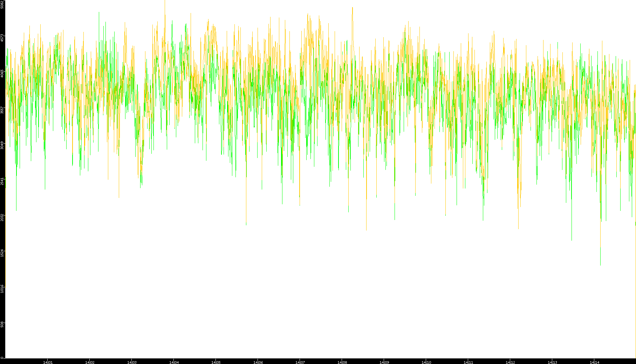Click the 14:04 time axis label
Screen dimensions: 636x364
[174, 362]
